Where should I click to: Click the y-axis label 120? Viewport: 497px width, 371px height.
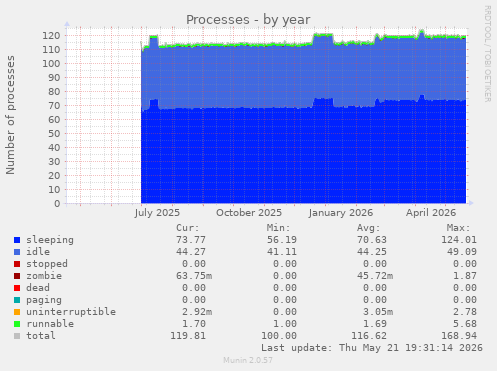51,36
